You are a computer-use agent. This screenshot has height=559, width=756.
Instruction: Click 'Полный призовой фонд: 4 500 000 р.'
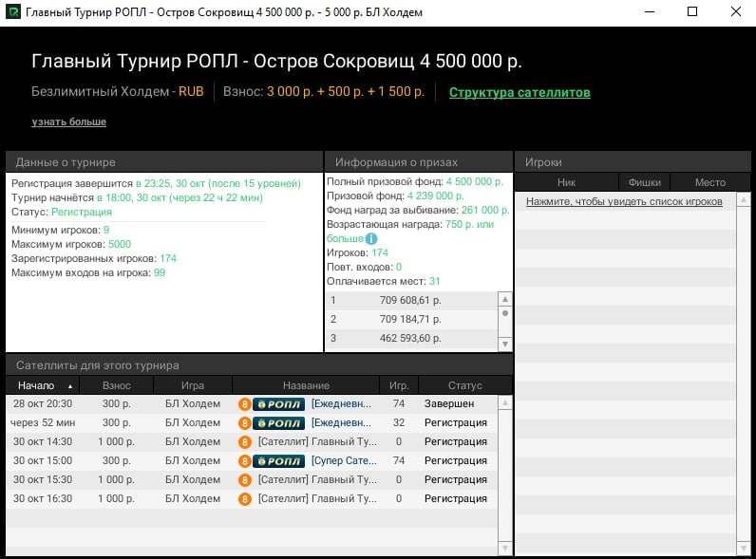415,181
